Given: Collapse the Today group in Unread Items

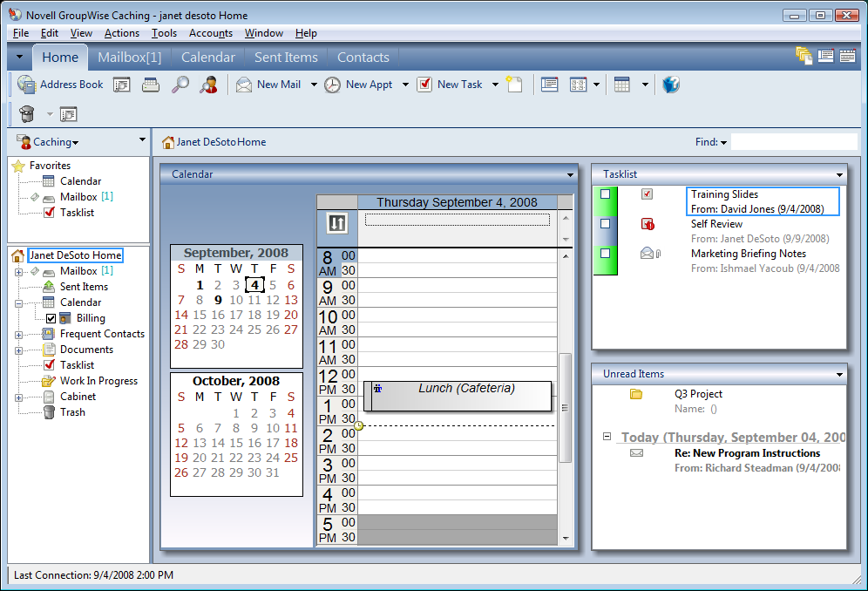Looking at the screenshot, I should click(x=607, y=437).
